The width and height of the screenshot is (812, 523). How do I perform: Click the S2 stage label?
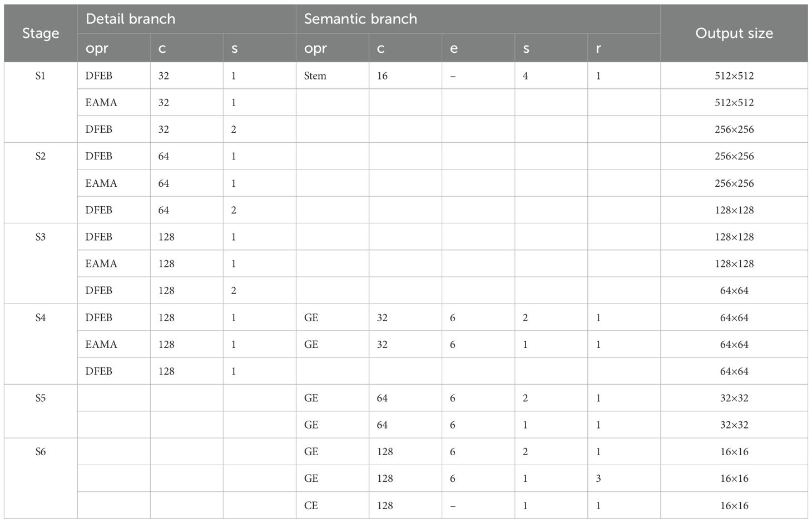pos(41,156)
